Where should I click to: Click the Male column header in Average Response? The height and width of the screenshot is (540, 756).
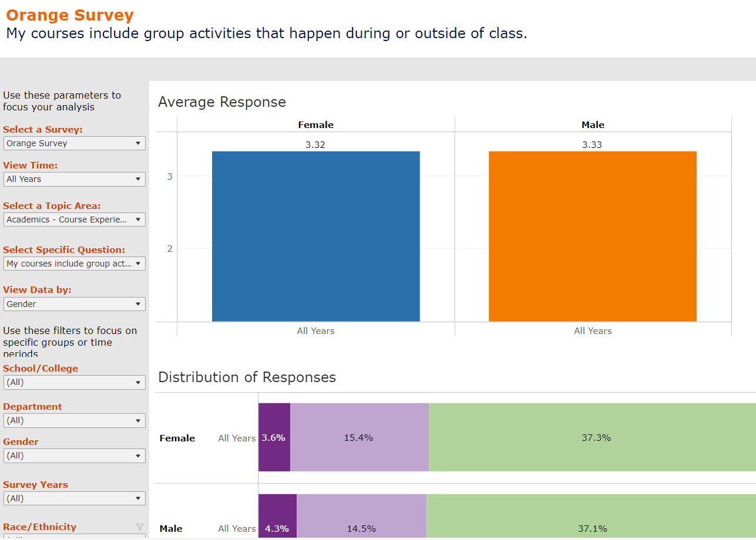tap(593, 124)
